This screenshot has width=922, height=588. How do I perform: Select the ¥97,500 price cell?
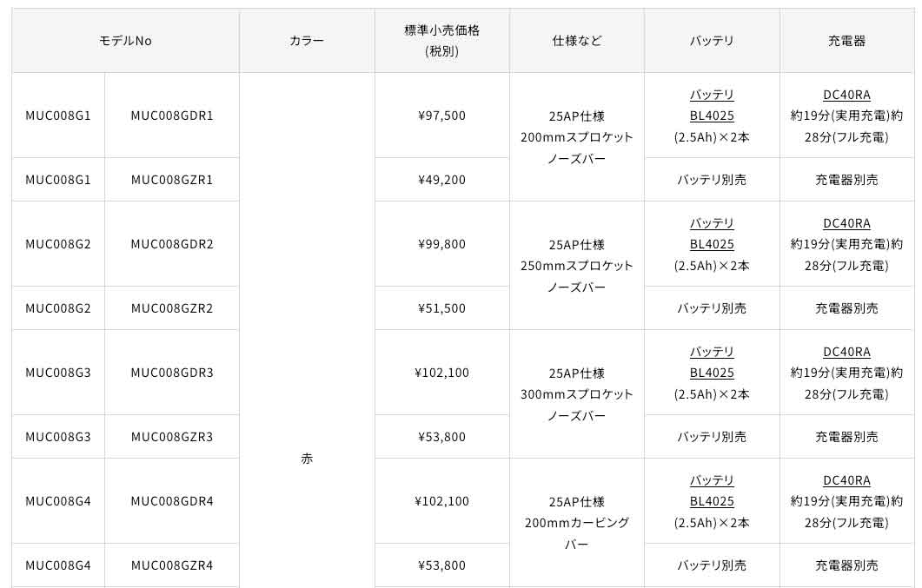[x=441, y=116]
